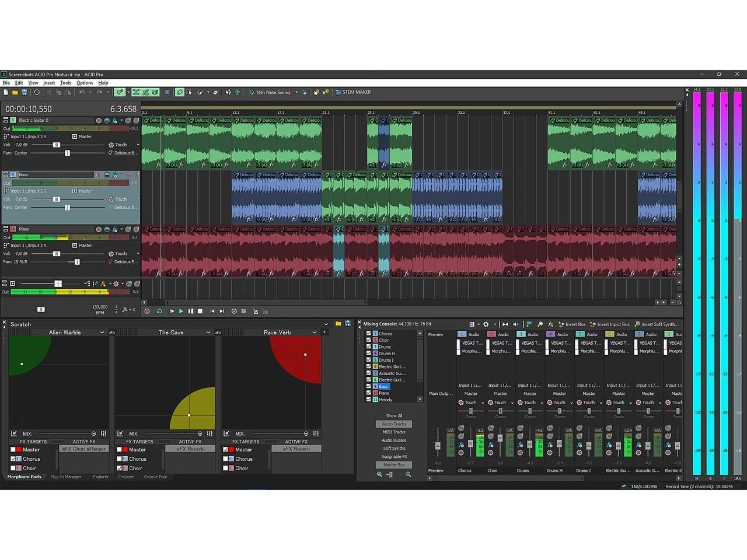This screenshot has height=560, width=747.
Task: Stop playback with the square Stop button
Action: click(200, 311)
